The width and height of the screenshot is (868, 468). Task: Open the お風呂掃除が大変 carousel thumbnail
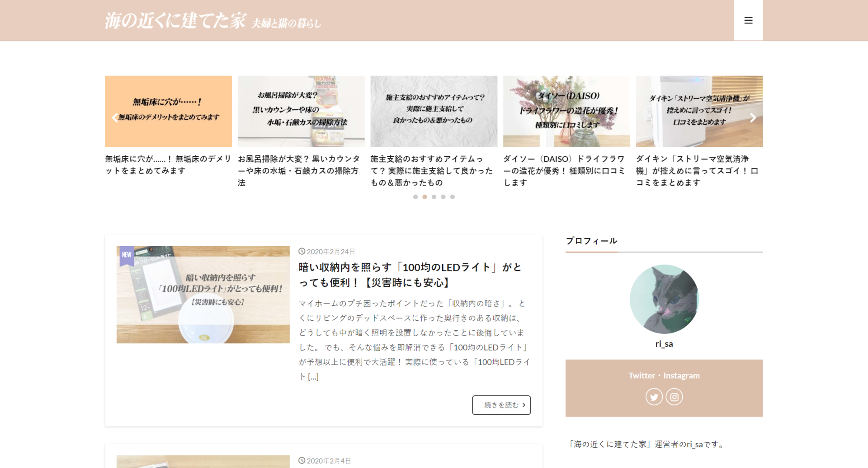coord(301,111)
